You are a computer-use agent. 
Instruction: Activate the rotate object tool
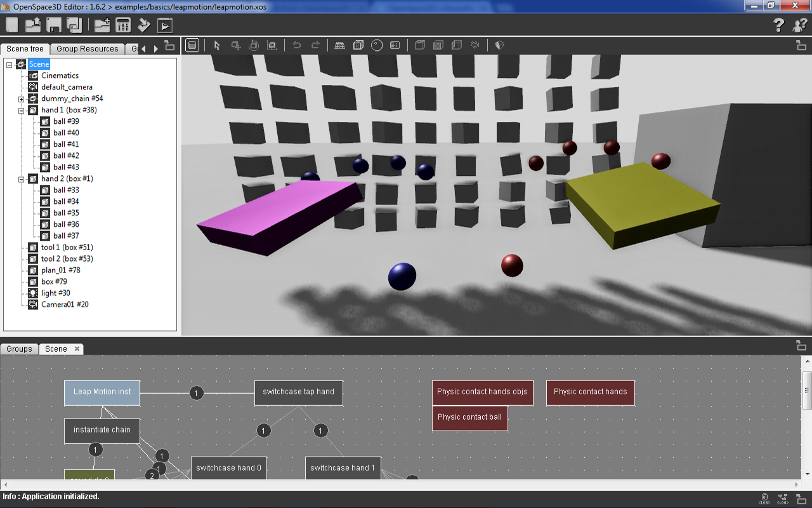tap(254, 46)
